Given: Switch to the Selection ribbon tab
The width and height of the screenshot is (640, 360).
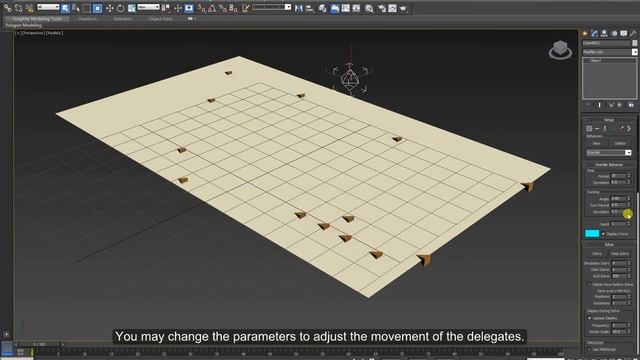Looking at the screenshot, I should click(x=122, y=19).
